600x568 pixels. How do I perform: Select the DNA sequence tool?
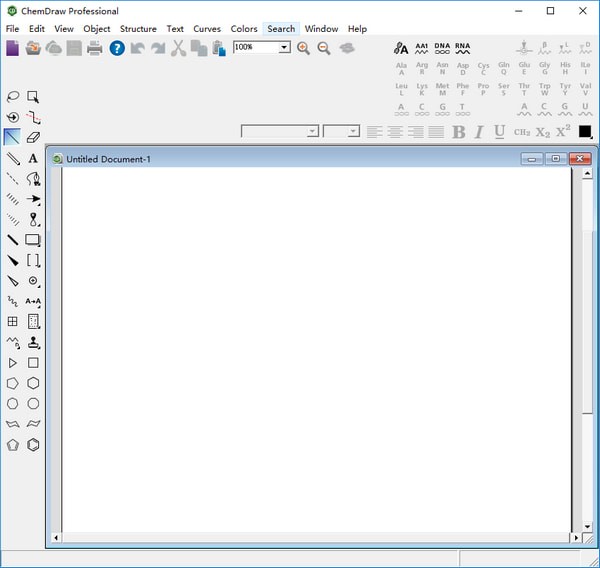[x=442, y=48]
